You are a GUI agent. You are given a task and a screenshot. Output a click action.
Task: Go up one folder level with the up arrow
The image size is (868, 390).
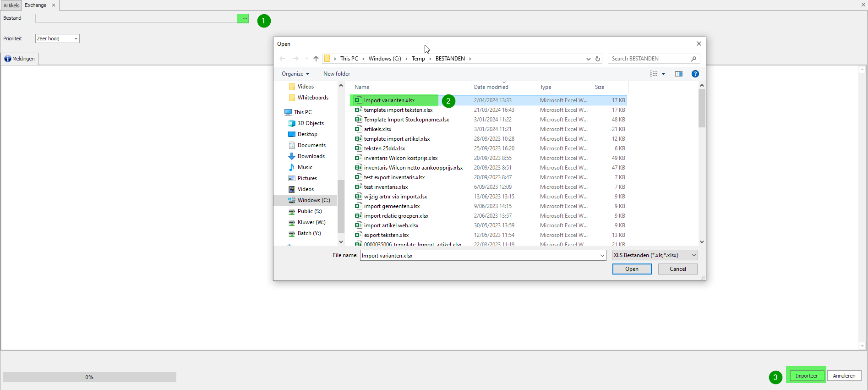pos(316,59)
